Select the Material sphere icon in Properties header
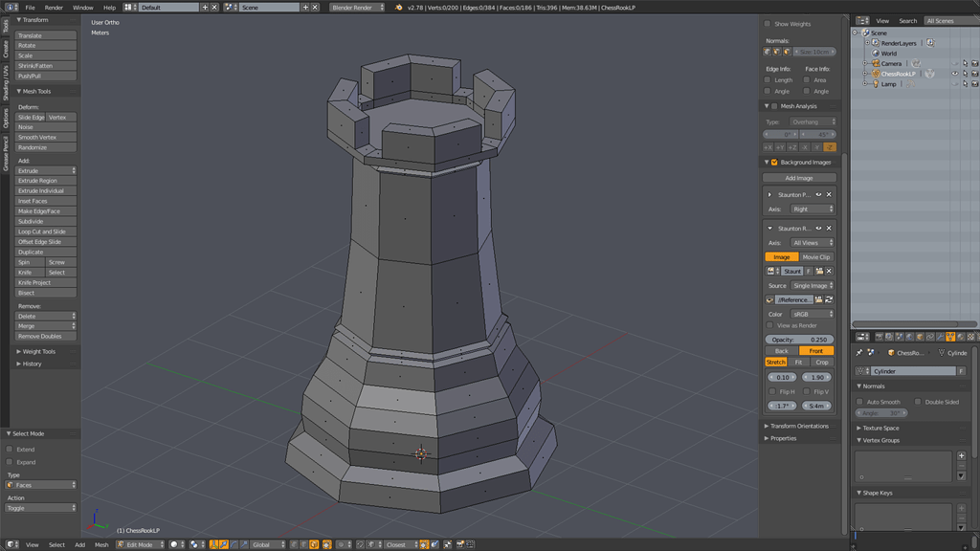980x551 pixels. click(x=961, y=337)
